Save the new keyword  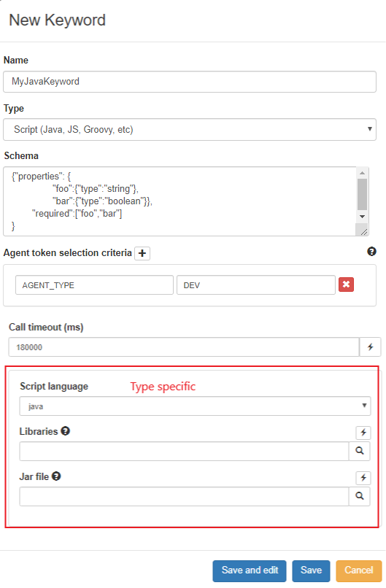coord(311,570)
